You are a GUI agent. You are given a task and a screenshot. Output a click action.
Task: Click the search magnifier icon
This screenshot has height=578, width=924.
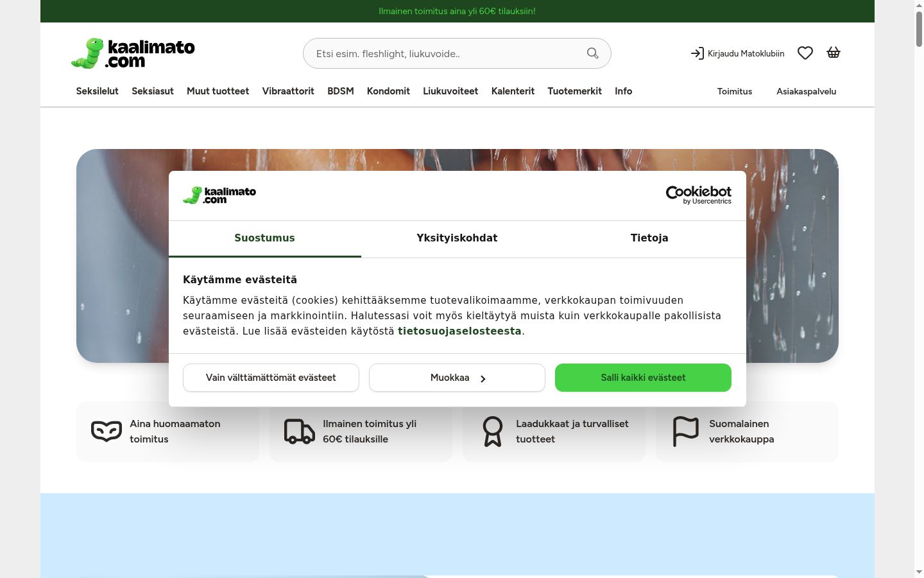[x=593, y=53]
